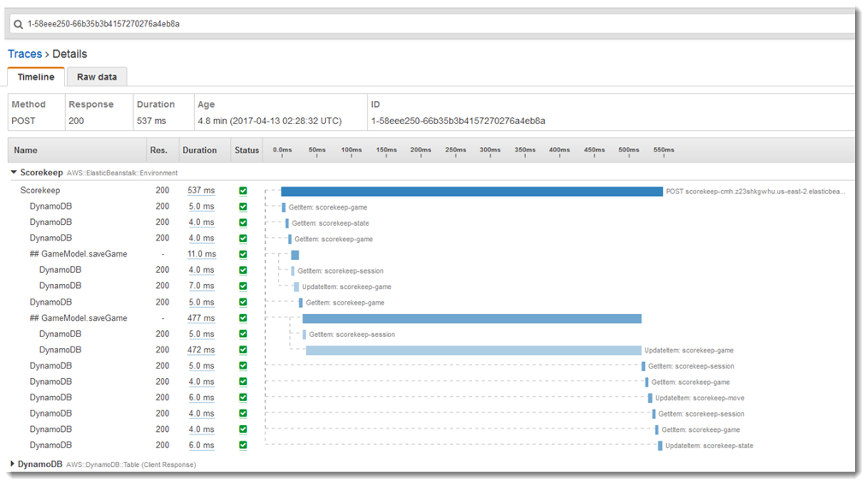Click the 477 ms GameModel.saveGame timeline bar
The image size is (868, 485).
click(472, 319)
